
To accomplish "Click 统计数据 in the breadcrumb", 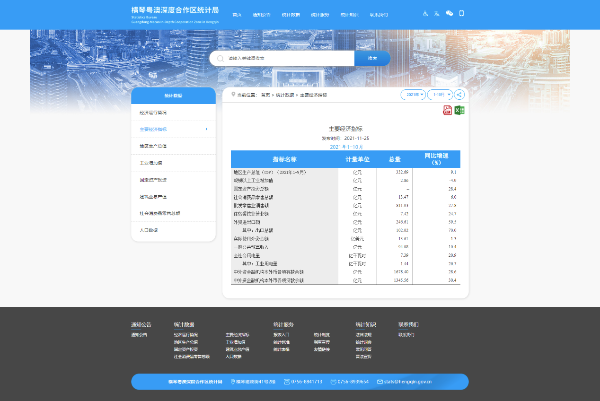I will tap(285, 95).
